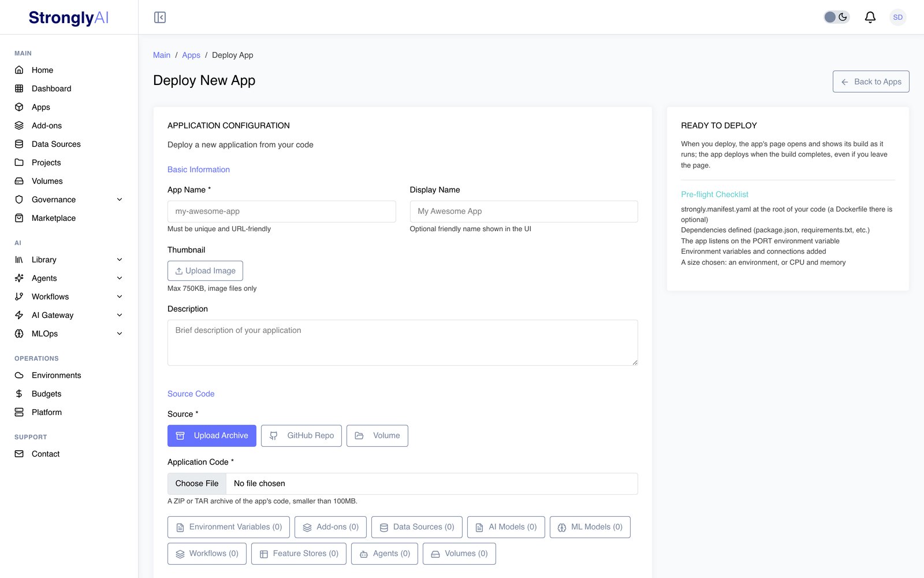Viewport: 924px width, 578px height.
Task: Expand the AI Gateway submenu chevron
Action: point(120,315)
